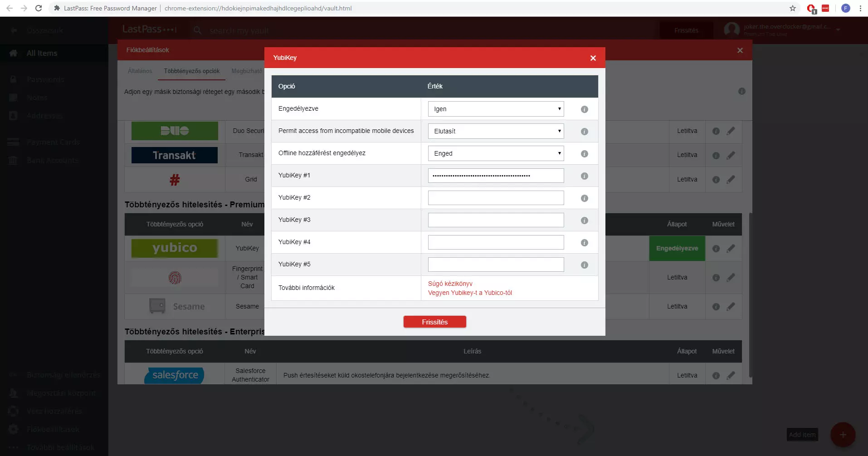This screenshot has width=868, height=456.
Task: Reload the page in browser
Action: coord(39,8)
